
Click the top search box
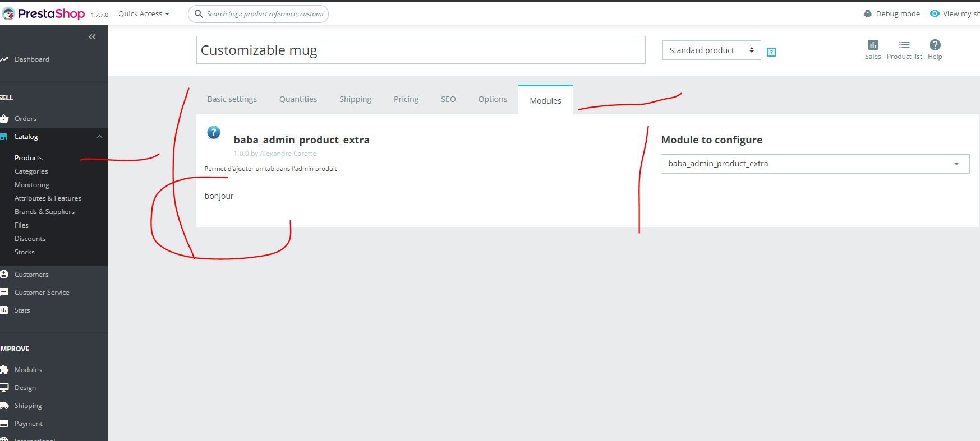coord(258,13)
